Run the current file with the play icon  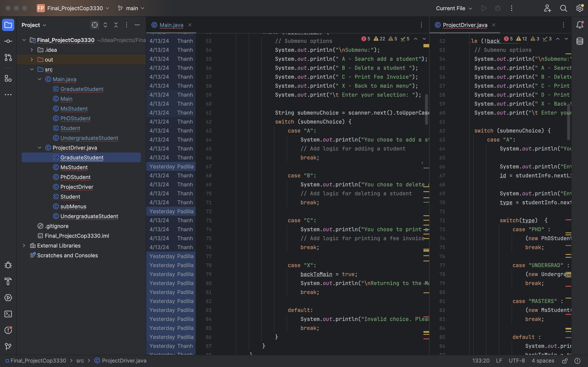click(x=484, y=8)
